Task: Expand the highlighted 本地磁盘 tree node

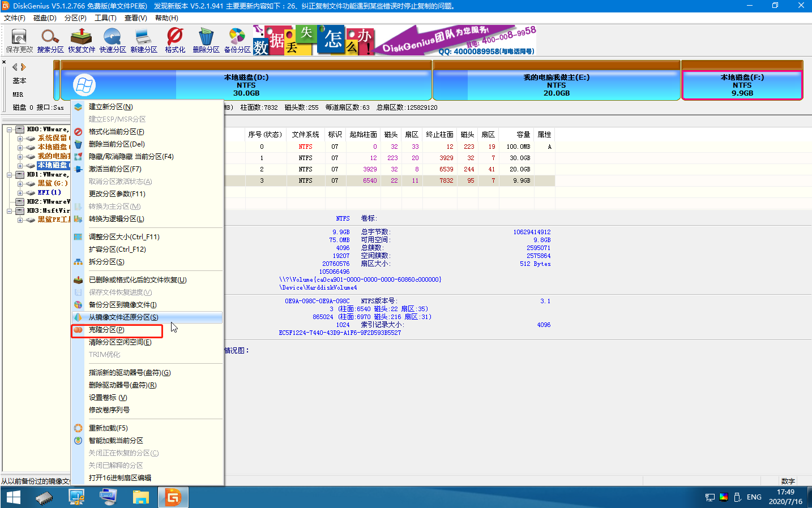Action: 20,166
